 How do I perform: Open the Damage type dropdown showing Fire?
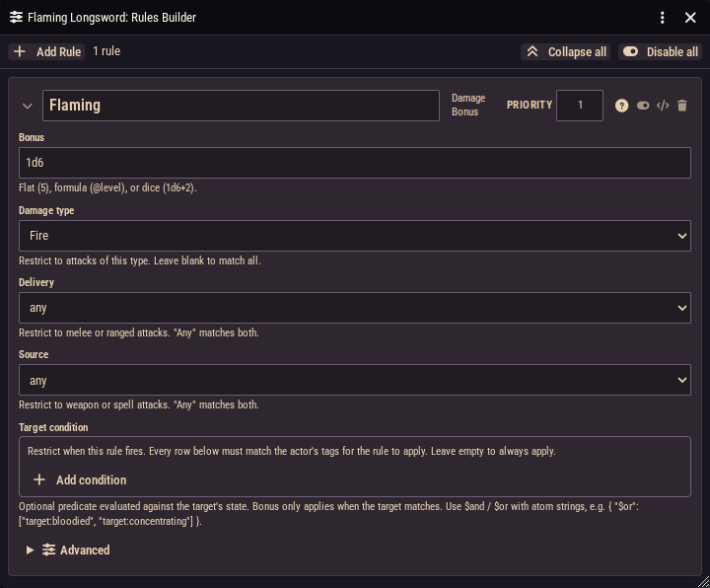(x=355, y=236)
